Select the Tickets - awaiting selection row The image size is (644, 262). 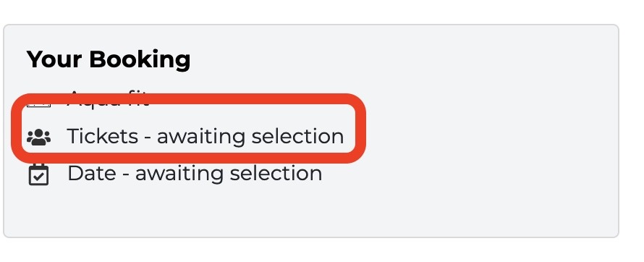(185, 136)
